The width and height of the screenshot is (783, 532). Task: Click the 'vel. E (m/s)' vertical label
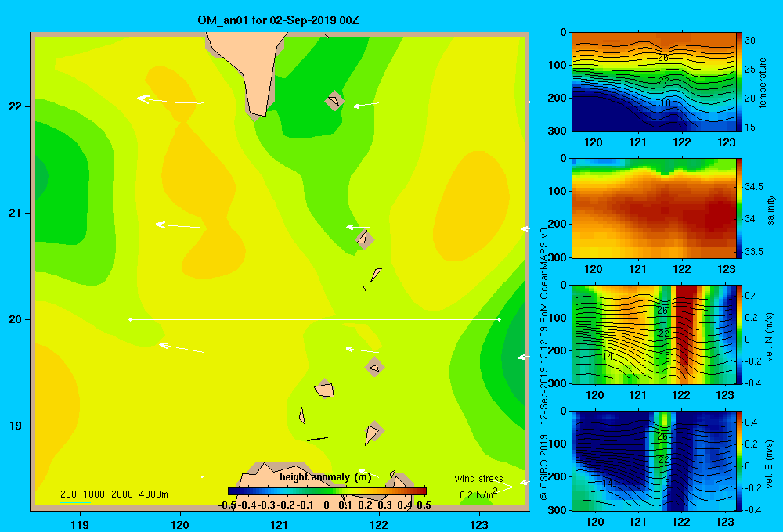pos(770,463)
